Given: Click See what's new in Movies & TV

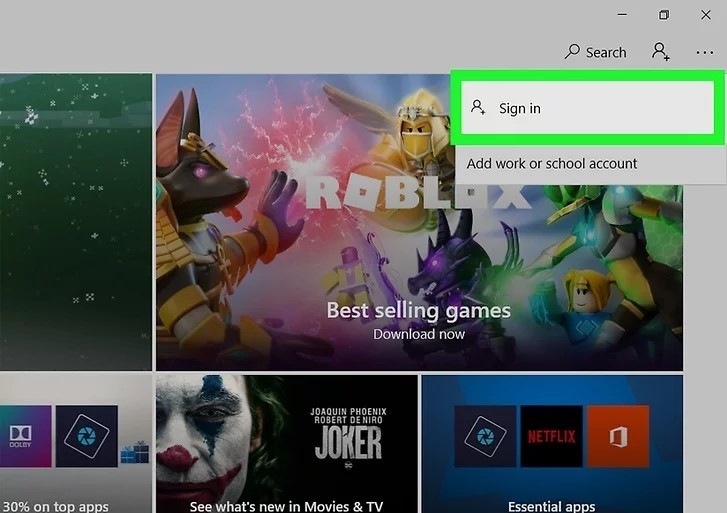Looking at the screenshot, I should 287,506.
